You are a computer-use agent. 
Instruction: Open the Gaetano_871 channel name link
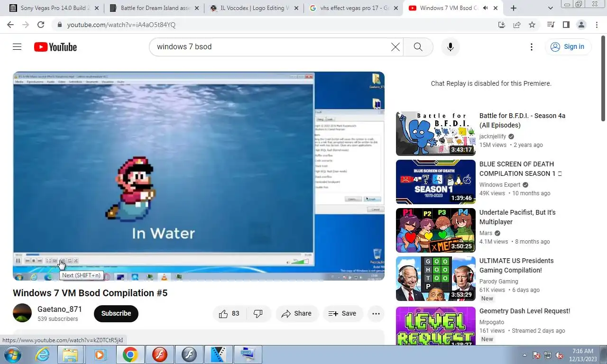60,309
